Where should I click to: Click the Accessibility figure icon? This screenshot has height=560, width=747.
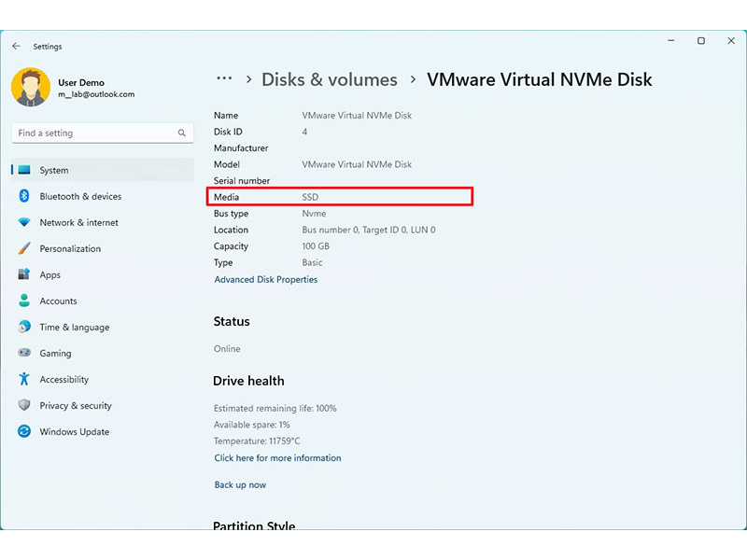pyautogui.click(x=24, y=379)
